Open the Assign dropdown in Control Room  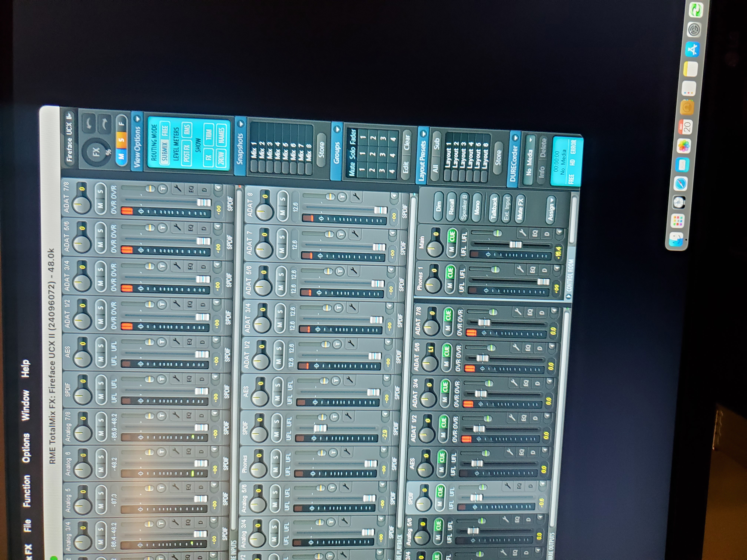[551, 210]
